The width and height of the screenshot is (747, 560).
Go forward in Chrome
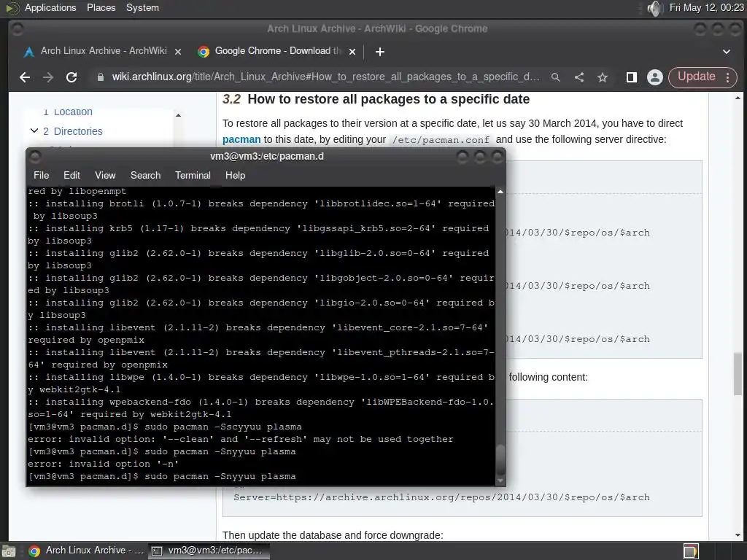pos(48,77)
